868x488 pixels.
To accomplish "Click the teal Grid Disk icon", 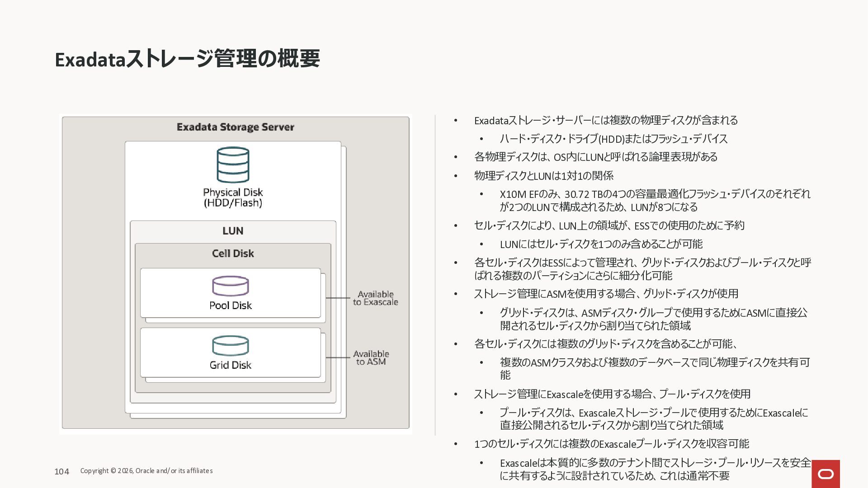I will [231, 346].
